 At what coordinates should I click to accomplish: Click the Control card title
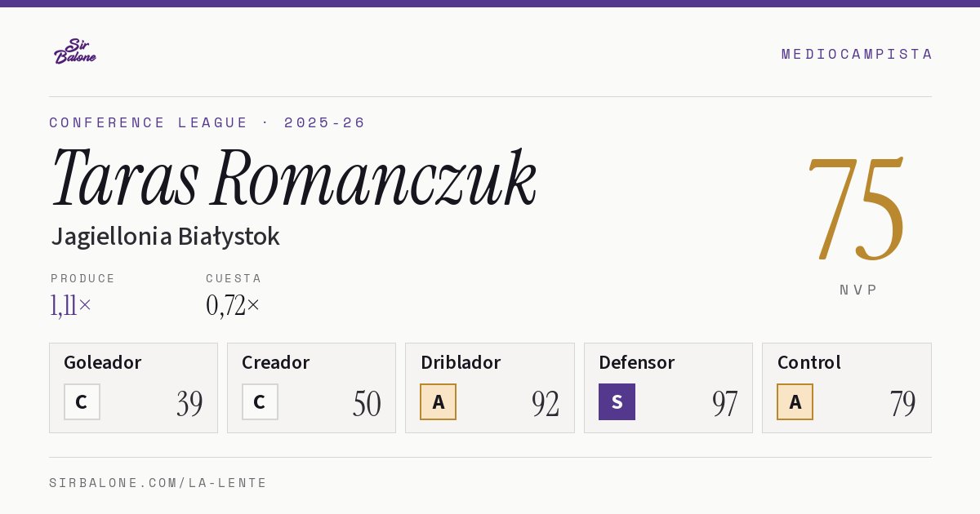point(809,362)
